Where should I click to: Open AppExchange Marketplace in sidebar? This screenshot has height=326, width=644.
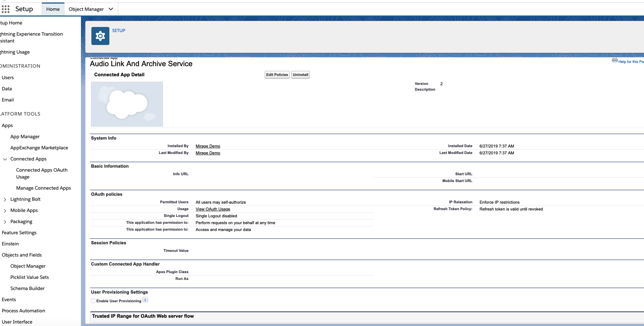39,148
